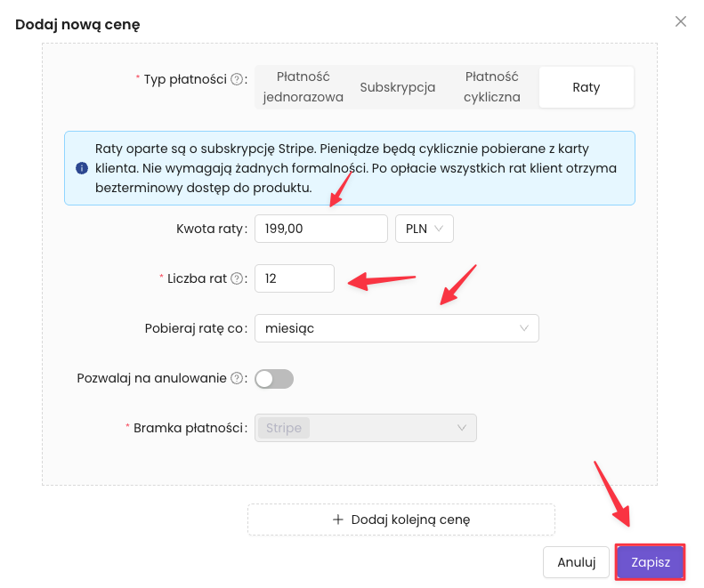Focus the Liczba rat input field
Screen dimensions: 704x588
coord(294,278)
